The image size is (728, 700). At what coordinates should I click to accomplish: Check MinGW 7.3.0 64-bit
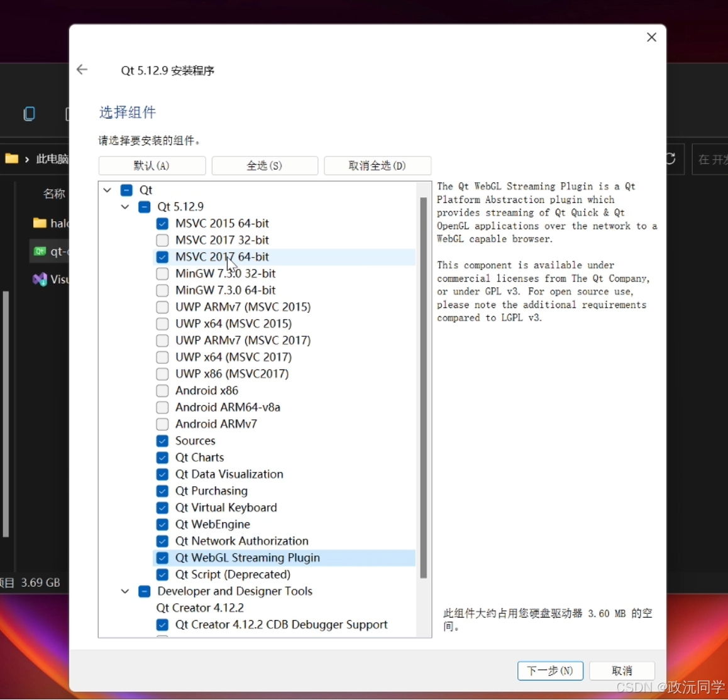click(x=162, y=290)
